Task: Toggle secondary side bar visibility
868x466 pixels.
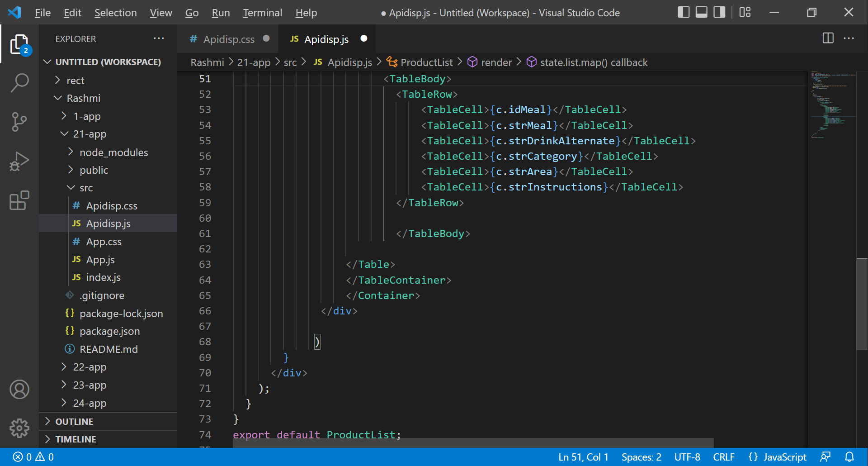Action: [x=719, y=12]
